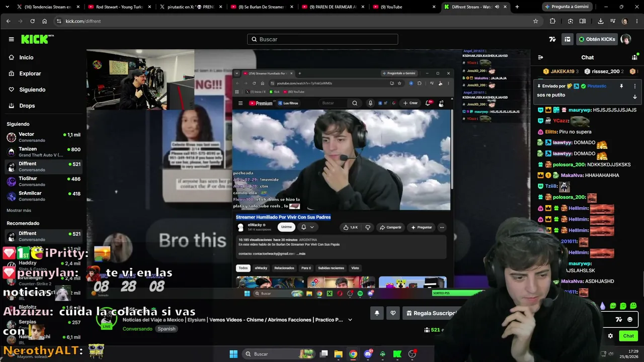Open the 7TV emote menu in chat input
The height and width of the screenshot is (362, 644).
pos(619,320)
